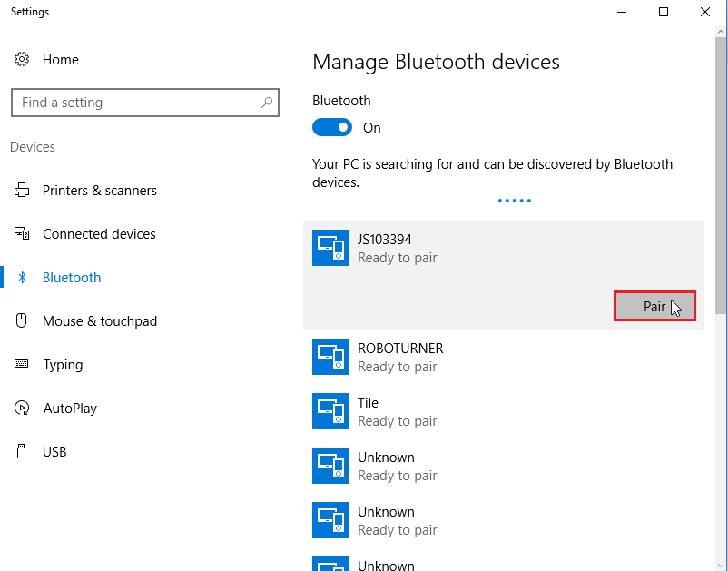Open the Bluetooth settings page

click(x=72, y=278)
